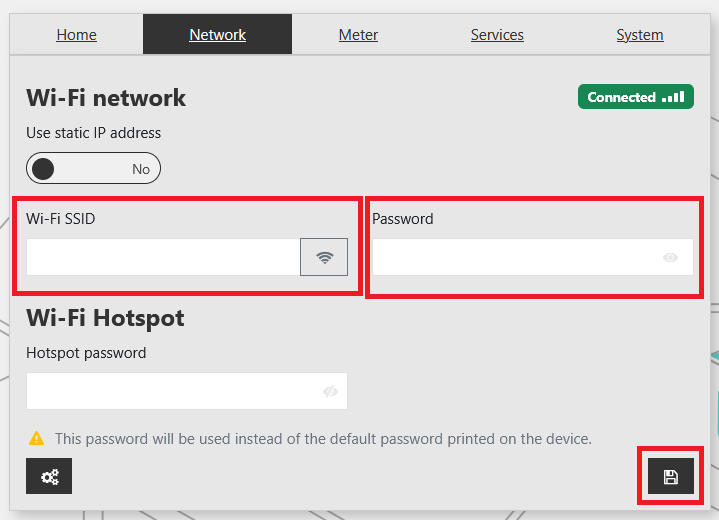Click the 'Wi-Fi network' heading
The image size is (719, 520).
(106, 98)
